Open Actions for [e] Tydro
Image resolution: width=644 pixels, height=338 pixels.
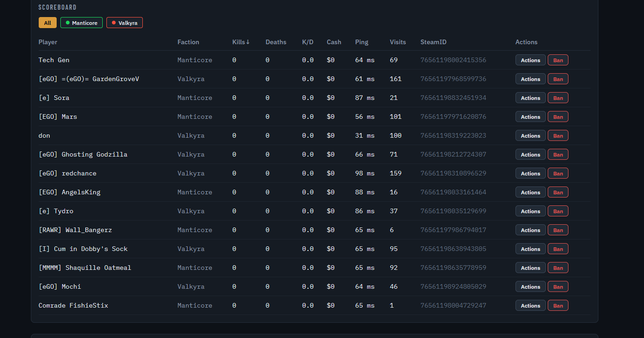click(x=530, y=211)
